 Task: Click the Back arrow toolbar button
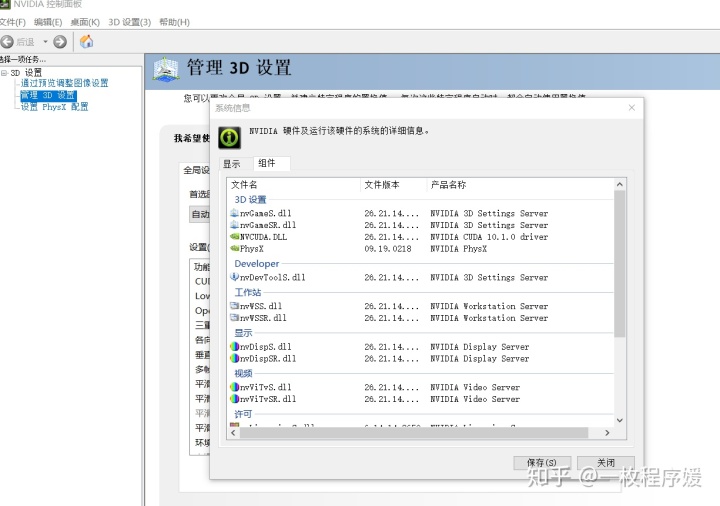pos(7,42)
